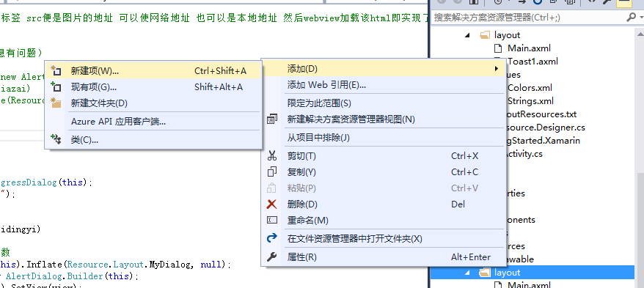Choose 重命名(M) rename entry

pos(383,221)
